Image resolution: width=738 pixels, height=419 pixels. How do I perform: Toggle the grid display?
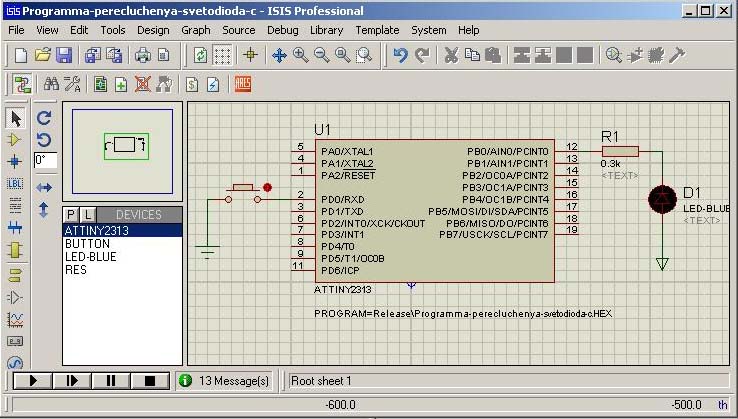(x=223, y=55)
